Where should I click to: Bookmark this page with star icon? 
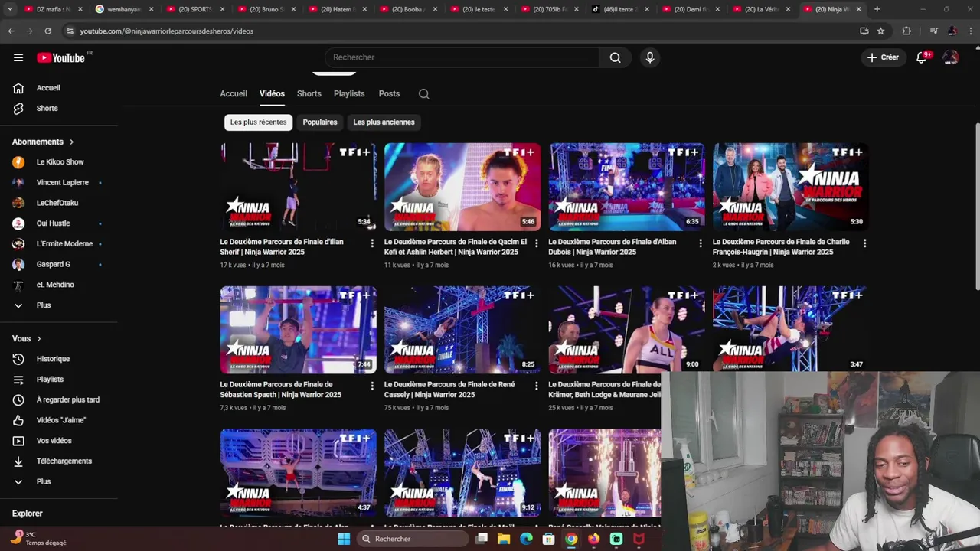click(880, 31)
